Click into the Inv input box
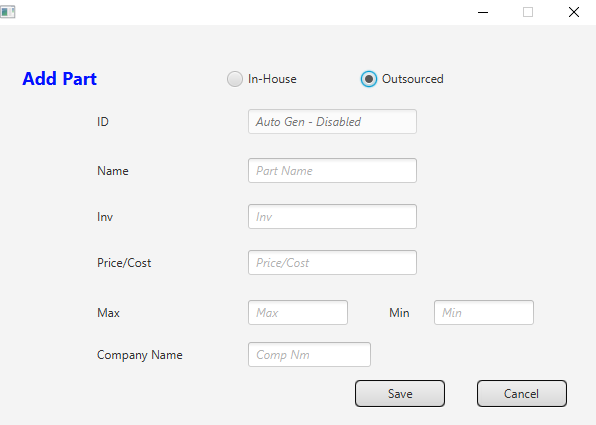 [x=332, y=217]
